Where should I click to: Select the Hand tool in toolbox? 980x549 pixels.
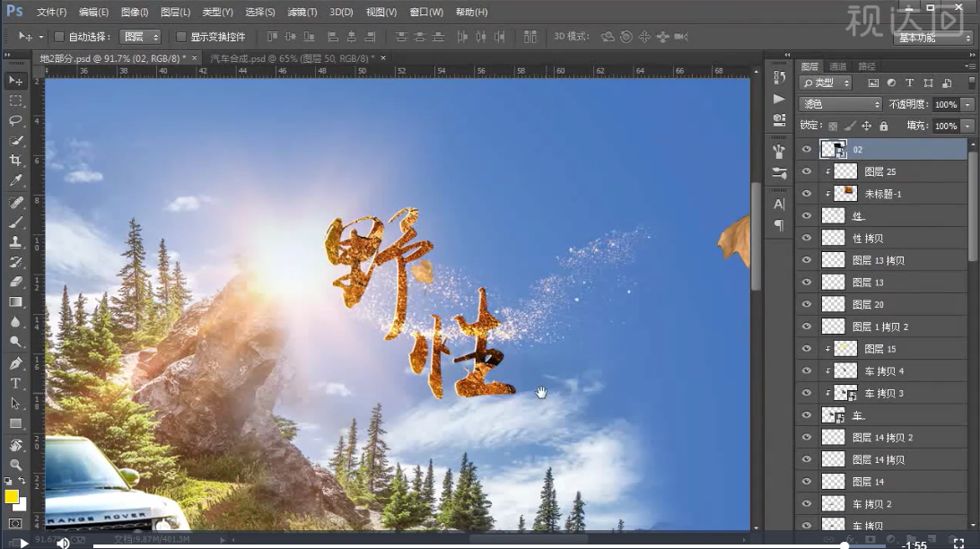pyautogui.click(x=15, y=445)
